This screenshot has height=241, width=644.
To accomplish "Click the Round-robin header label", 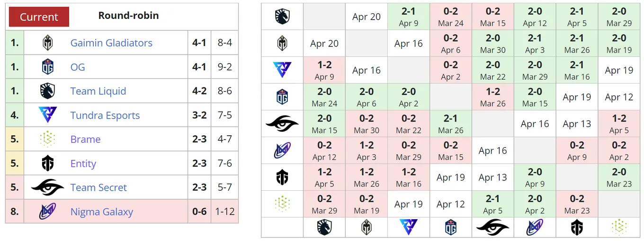I will tap(128, 16).
